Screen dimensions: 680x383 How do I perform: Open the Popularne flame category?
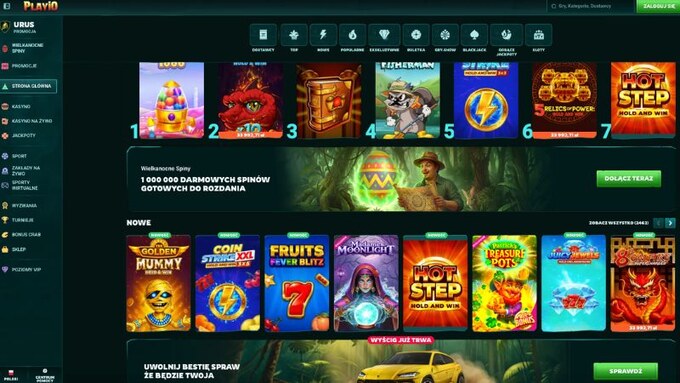point(352,35)
